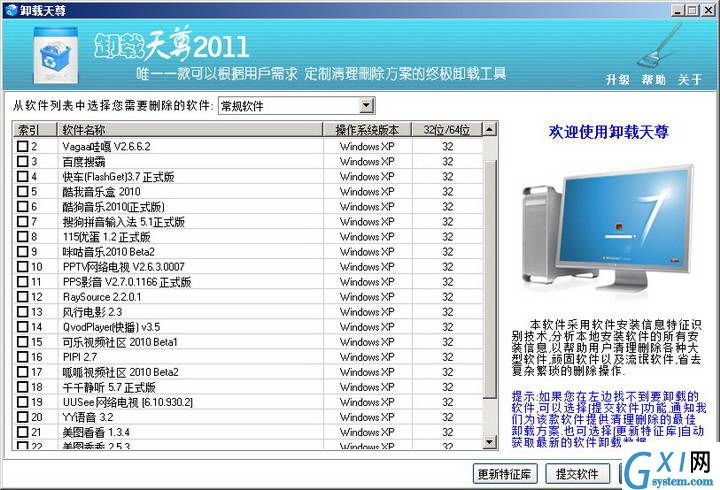720x490 pixels.
Task: Check the box for 咪咕音乐2010 Beta2
Action: [x=22, y=252]
